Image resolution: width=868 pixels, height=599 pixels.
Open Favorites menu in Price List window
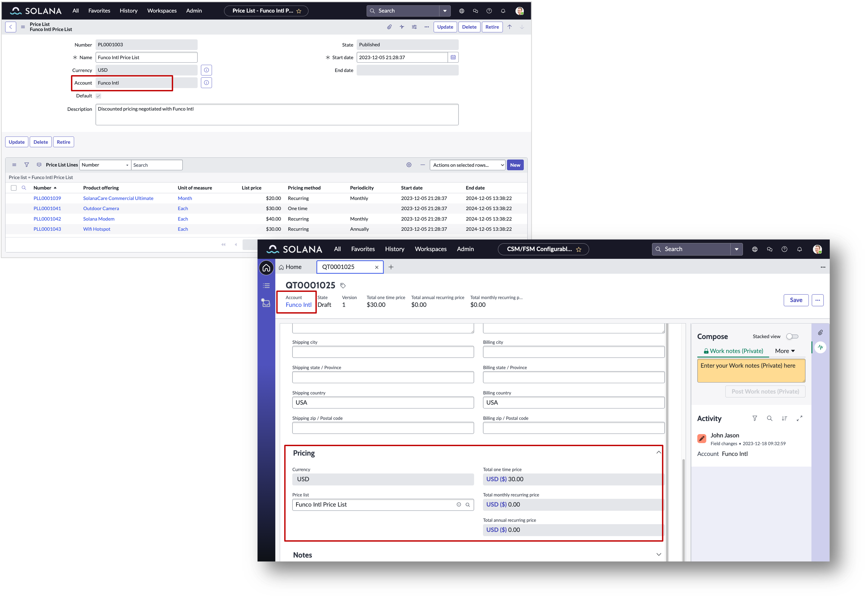pos(99,11)
